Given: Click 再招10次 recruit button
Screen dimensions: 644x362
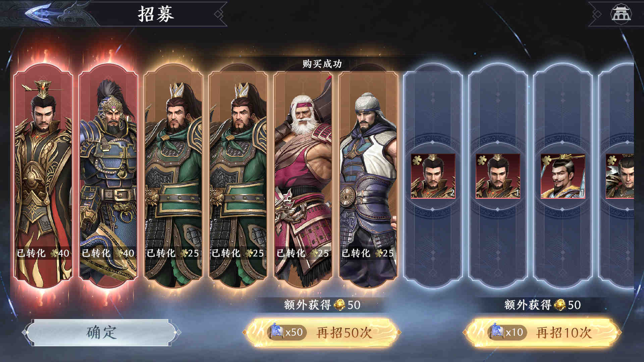Looking at the screenshot, I should tap(542, 332).
